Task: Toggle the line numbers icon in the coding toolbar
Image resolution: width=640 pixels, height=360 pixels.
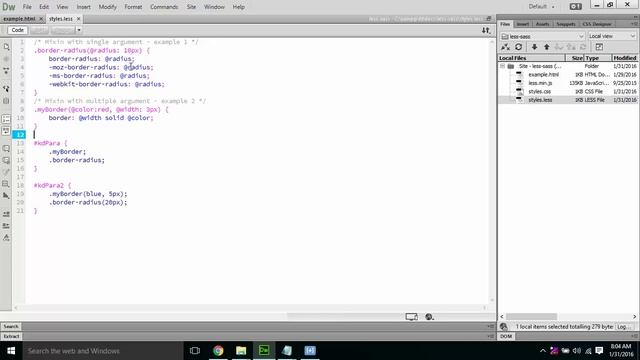Action: pos(6,119)
